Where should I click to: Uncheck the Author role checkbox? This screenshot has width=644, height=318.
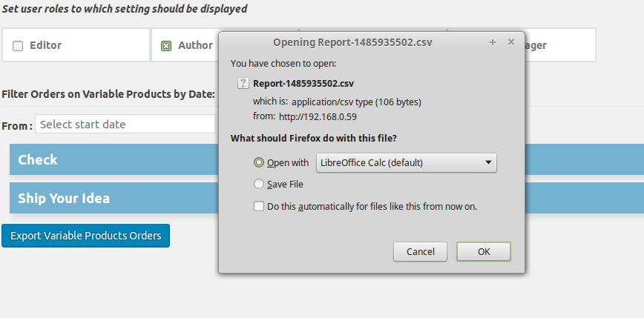click(x=166, y=46)
